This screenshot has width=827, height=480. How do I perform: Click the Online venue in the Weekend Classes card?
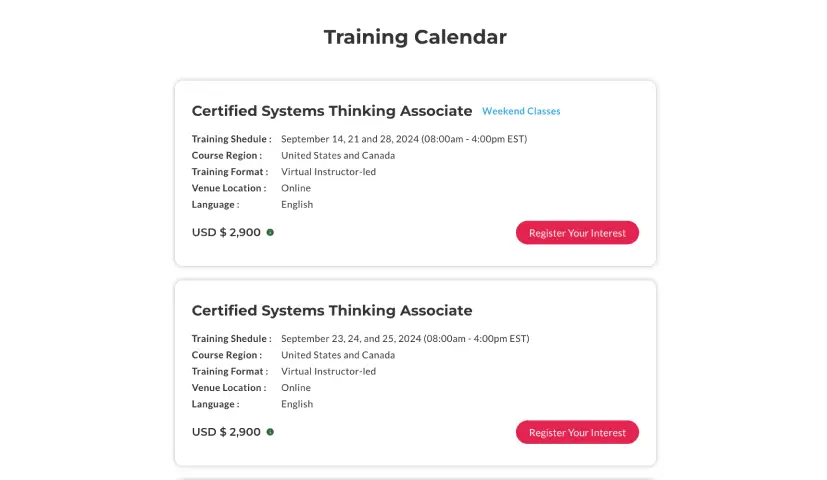(296, 188)
